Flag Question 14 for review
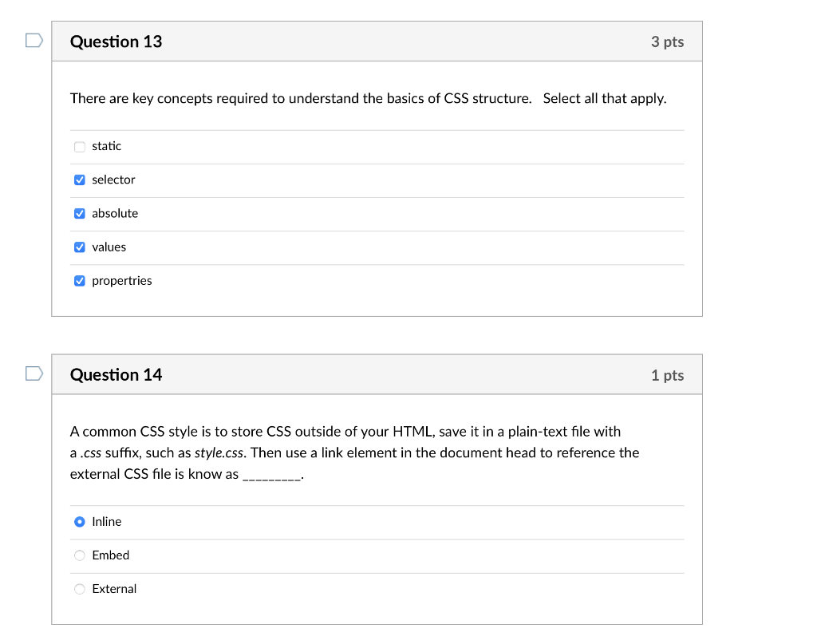The image size is (817, 644). 33,373
